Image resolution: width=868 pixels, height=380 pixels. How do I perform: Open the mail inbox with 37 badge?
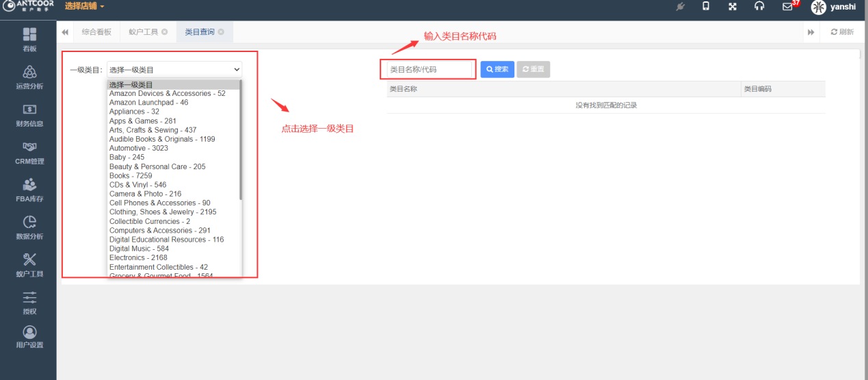point(788,7)
